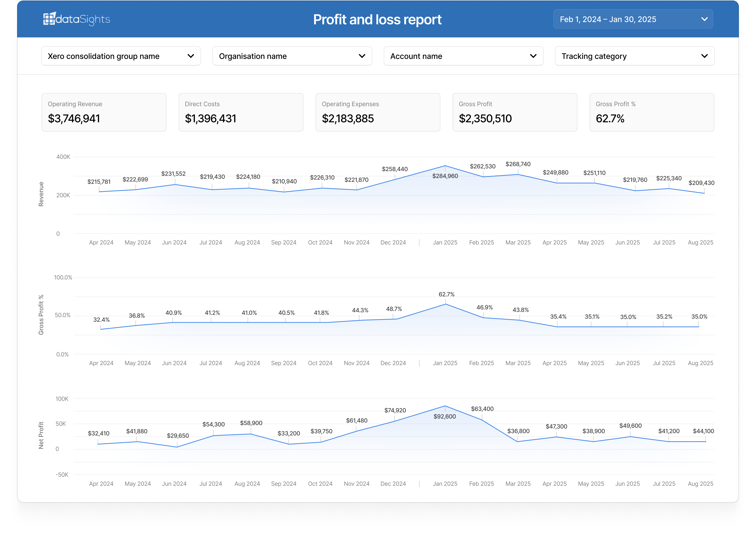Click the 400K revenue axis label
This screenshot has width=756, height=540.
pyautogui.click(x=63, y=157)
